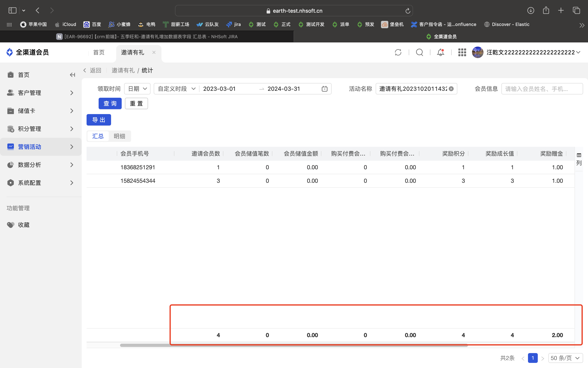Click the 导出 export button
588x368 pixels.
(x=99, y=120)
